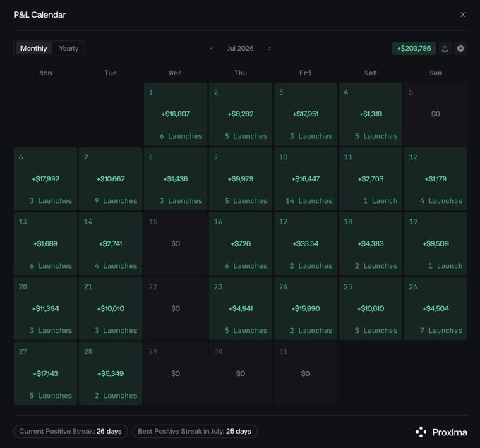Click the P&L Calendar title text
This screenshot has width=480, height=448.
[x=40, y=15]
